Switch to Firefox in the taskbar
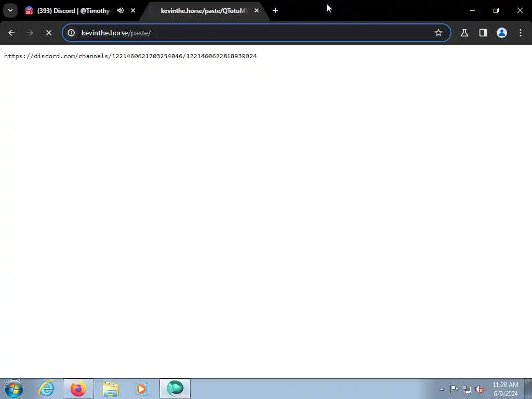This screenshot has width=532, height=399. [x=78, y=389]
